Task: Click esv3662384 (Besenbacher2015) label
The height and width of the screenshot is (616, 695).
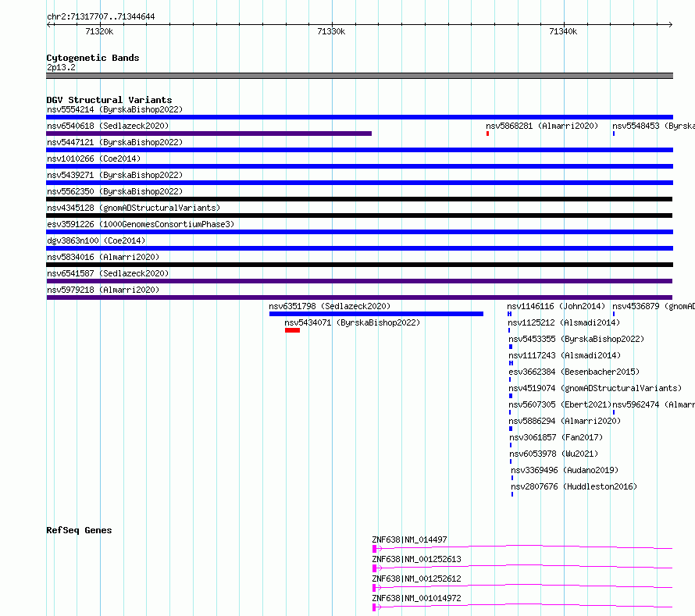Action: [574, 372]
